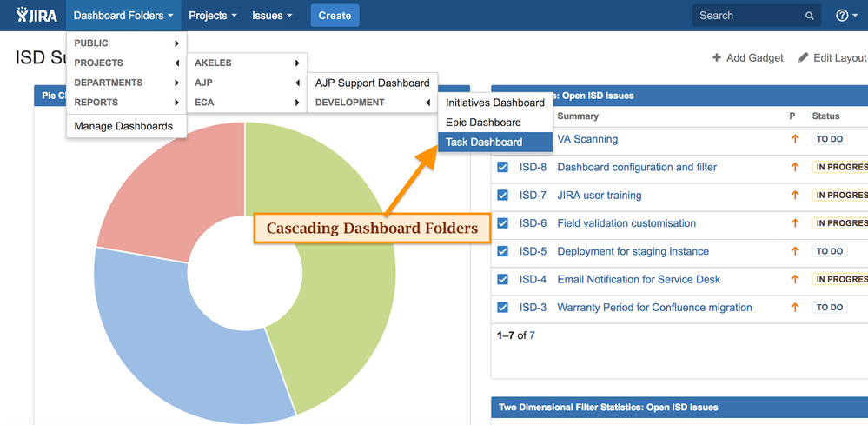Screen dimensions: 868x425
Task: Toggle checkbox for ISD-7
Action: tap(503, 195)
